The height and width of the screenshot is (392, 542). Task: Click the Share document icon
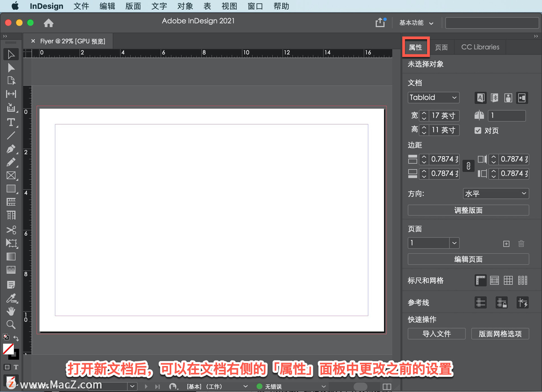[380, 23]
